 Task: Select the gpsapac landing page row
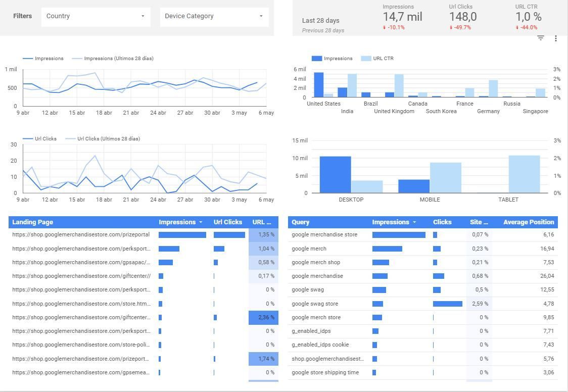coord(144,262)
